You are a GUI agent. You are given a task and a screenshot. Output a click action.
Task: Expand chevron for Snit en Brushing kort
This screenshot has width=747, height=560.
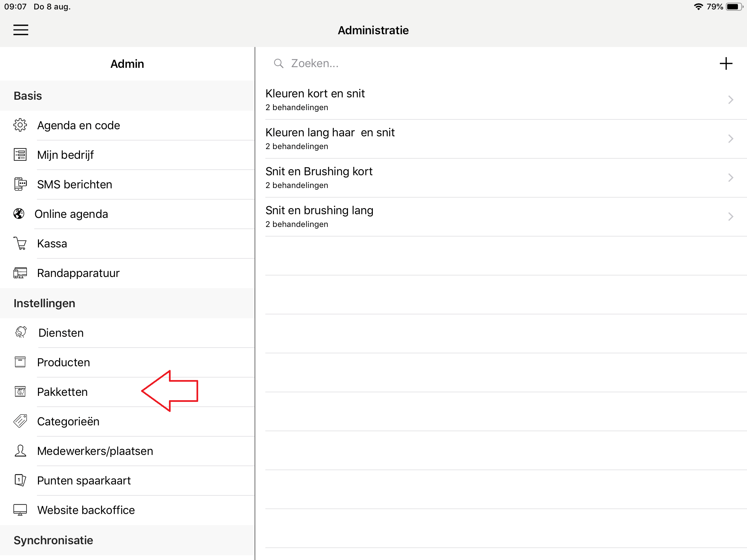click(731, 178)
